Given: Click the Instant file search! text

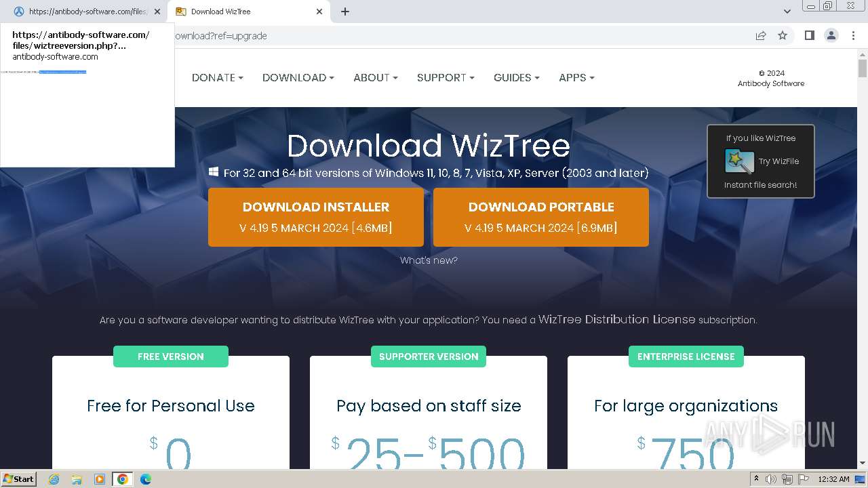Looking at the screenshot, I should [x=760, y=185].
